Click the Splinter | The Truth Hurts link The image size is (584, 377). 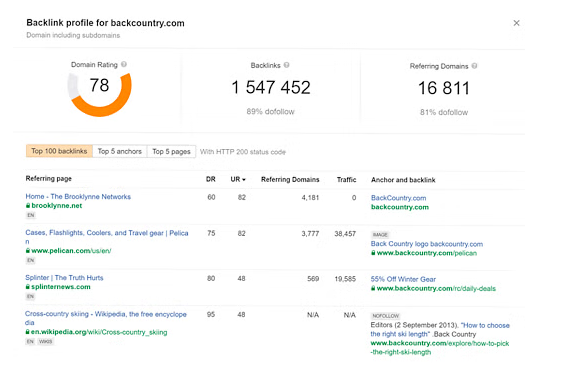64,278
